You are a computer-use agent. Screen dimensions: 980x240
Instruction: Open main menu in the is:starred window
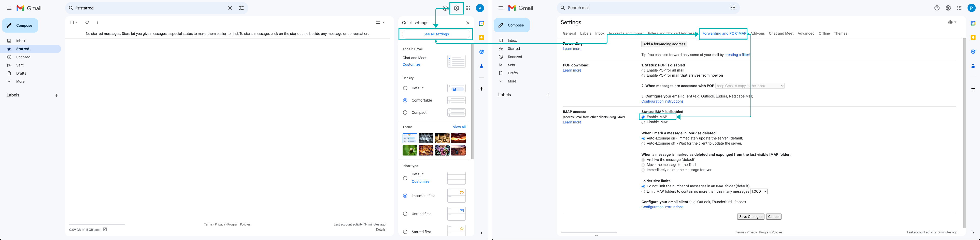coord(9,8)
